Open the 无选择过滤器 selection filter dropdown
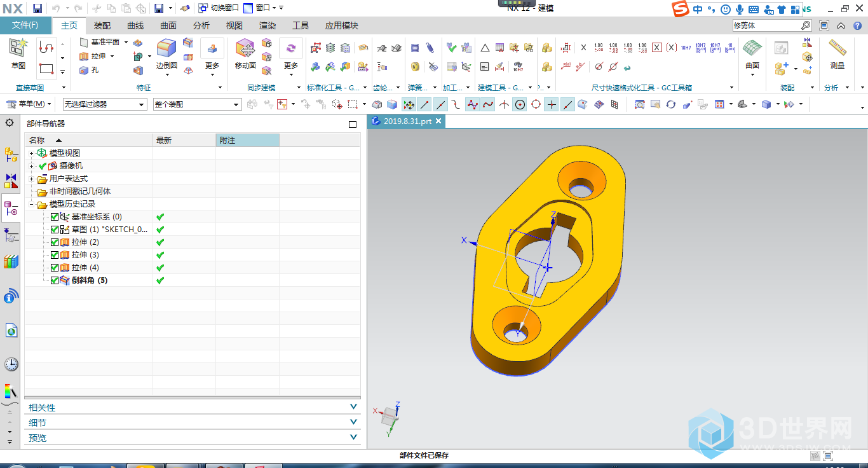This screenshot has width=868, height=468. [x=104, y=104]
